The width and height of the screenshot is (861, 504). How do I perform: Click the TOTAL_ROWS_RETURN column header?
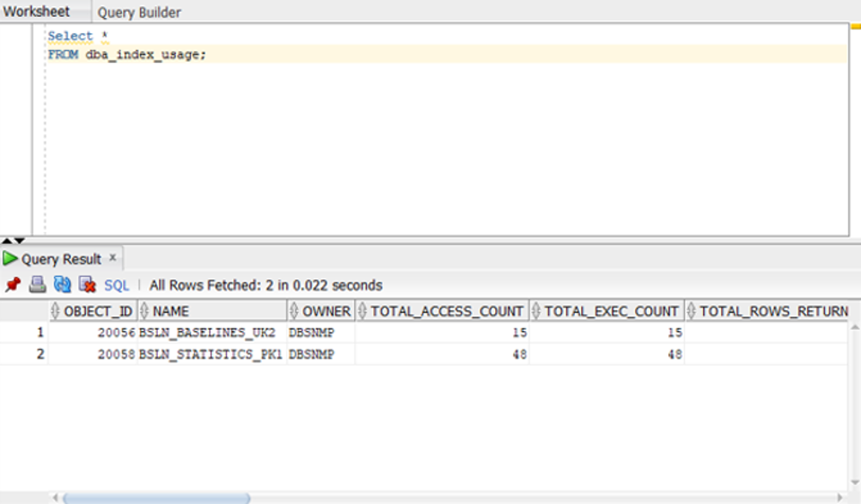773,311
